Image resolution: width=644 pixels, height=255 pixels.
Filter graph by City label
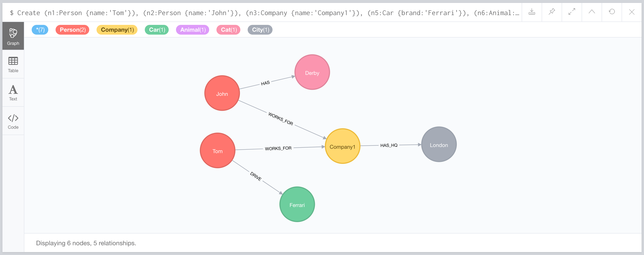point(260,29)
